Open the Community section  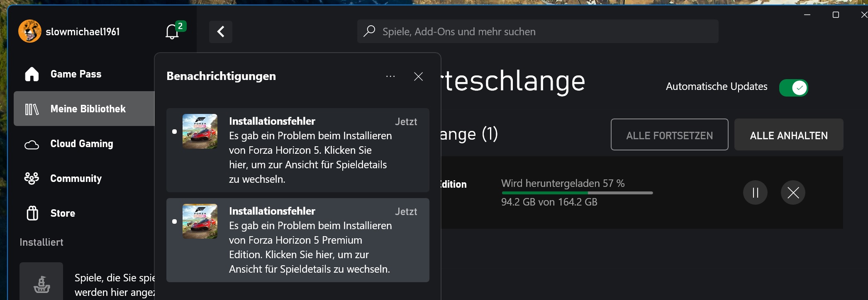76,178
